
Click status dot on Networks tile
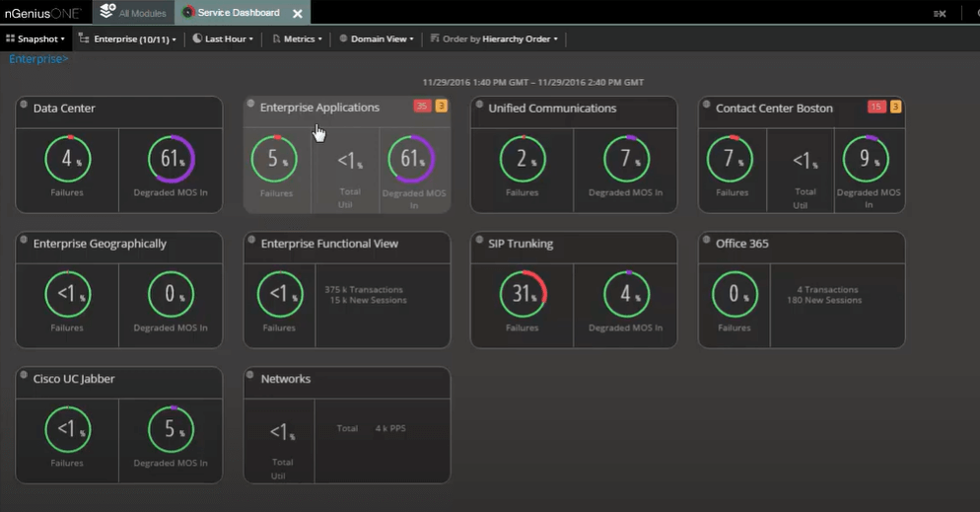click(x=250, y=375)
